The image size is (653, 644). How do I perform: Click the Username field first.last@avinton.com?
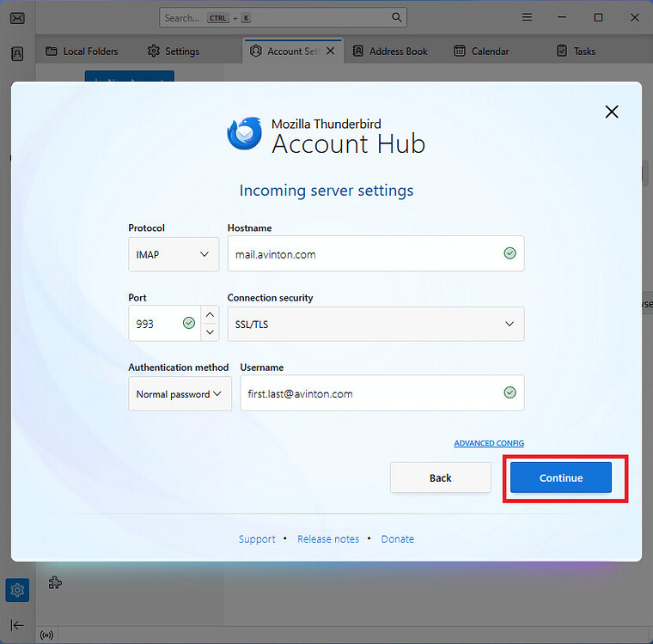[381, 393]
